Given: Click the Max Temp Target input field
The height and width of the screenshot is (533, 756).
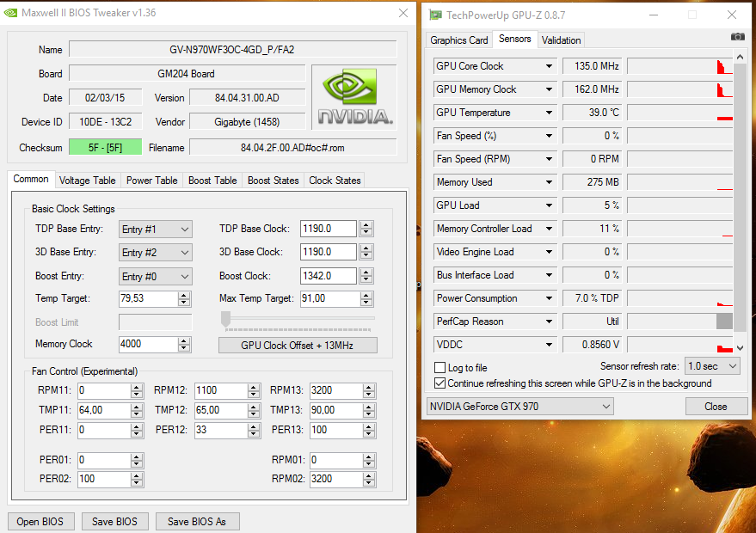Looking at the screenshot, I should [330, 299].
